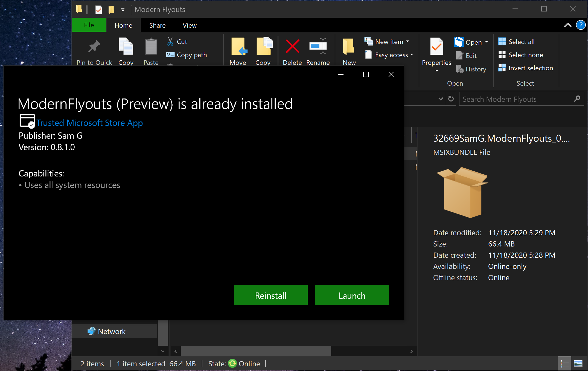This screenshot has width=588, height=371.
Task: Click the refresh icon beside the address bar
Action: 451,99
